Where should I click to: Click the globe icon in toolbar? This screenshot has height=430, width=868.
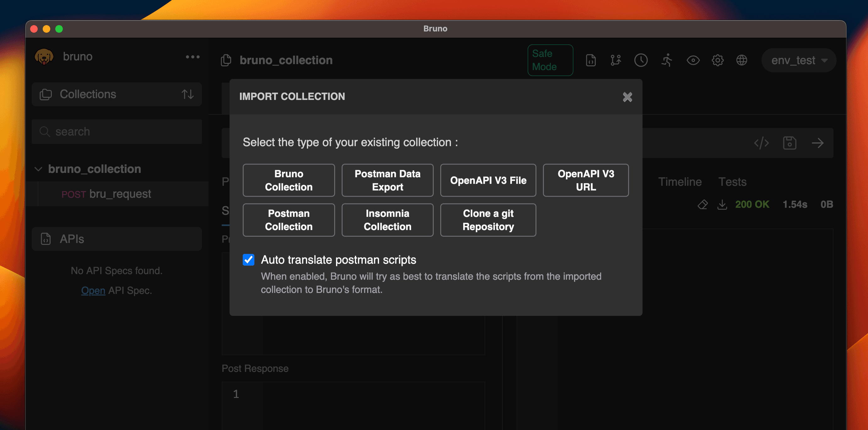tap(742, 60)
